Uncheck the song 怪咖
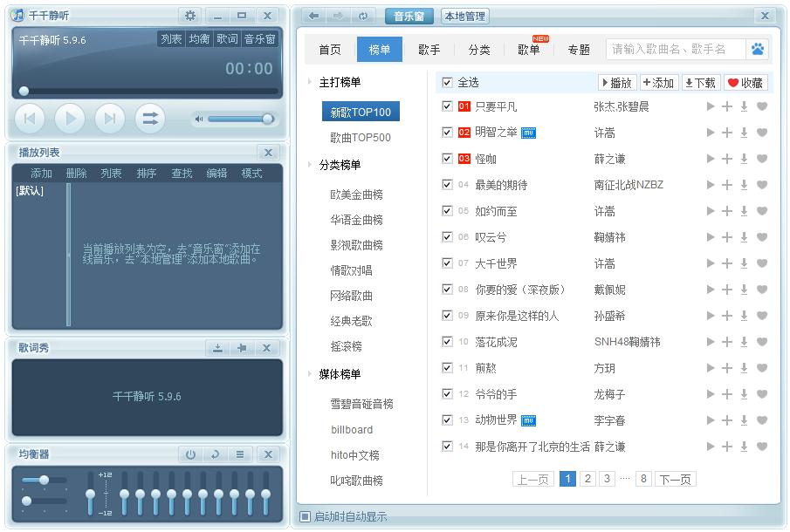The image size is (790, 532). (x=447, y=159)
